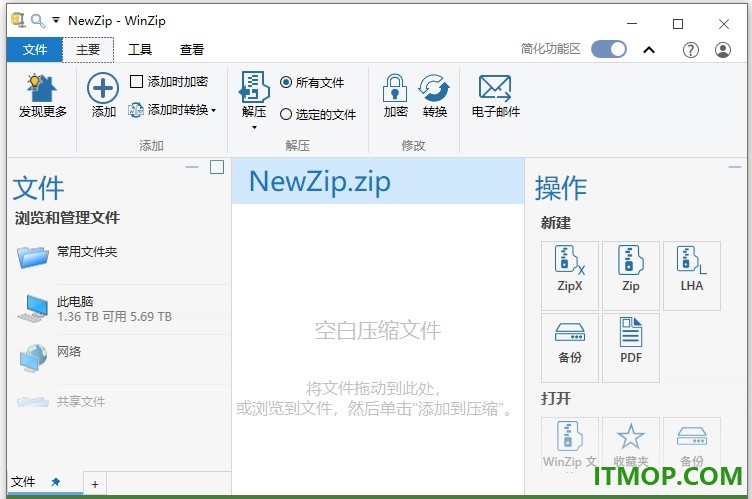The height and width of the screenshot is (499, 752).
Task: Create a new Zip archive
Action: coord(631,275)
